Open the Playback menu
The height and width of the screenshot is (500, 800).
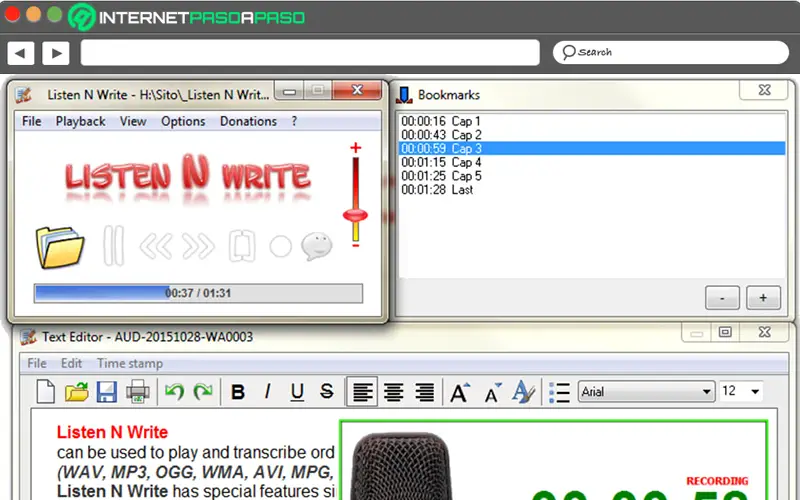[81, 121]
